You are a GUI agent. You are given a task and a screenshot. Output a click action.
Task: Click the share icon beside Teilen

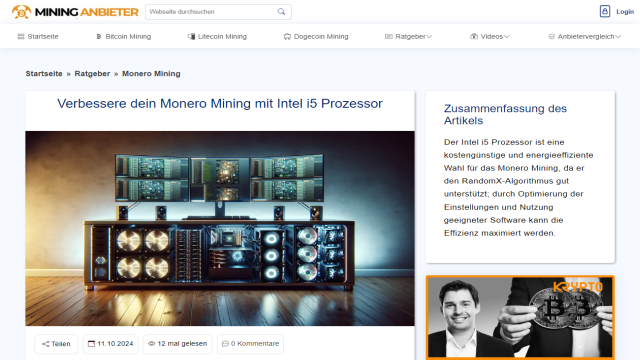pyautogui.click(x=45, y=344)
